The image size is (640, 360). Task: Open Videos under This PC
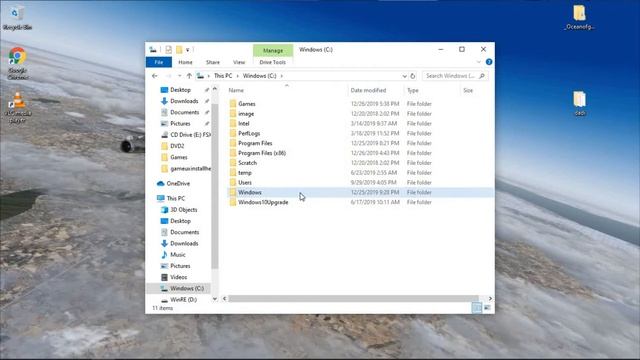click(x=178, y=277)
